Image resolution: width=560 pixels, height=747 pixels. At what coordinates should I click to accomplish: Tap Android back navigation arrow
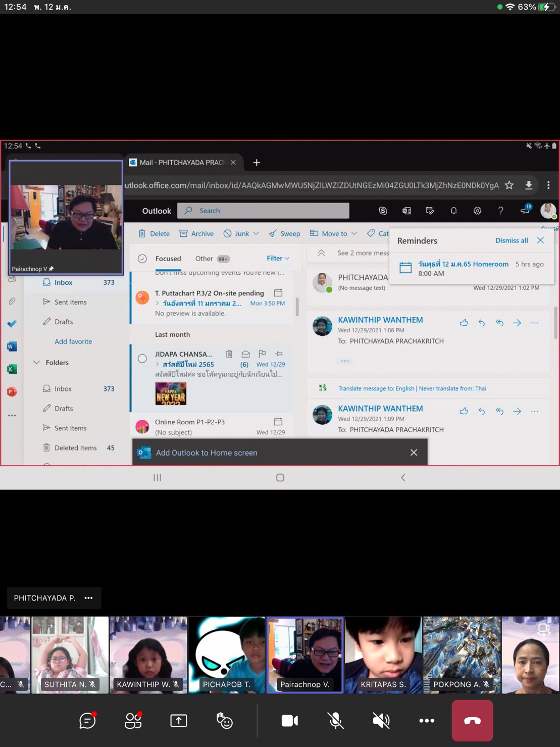pos(403,478)
